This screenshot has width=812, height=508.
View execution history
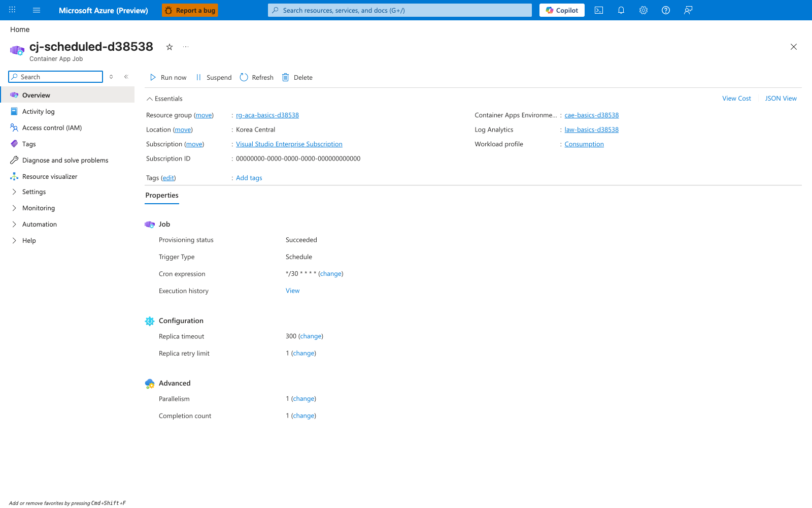point(293,291)
